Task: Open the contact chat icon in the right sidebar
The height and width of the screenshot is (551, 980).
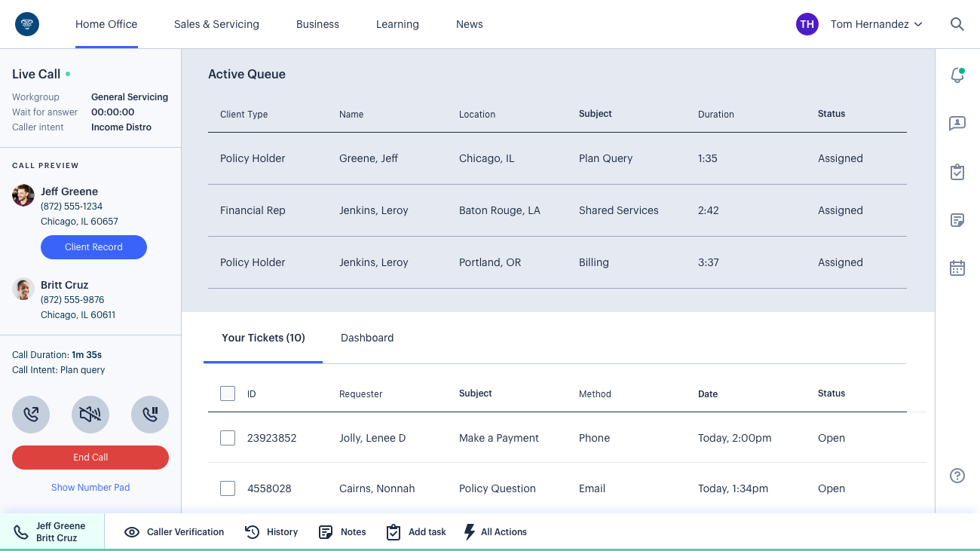Action: [x=957, y=124]
